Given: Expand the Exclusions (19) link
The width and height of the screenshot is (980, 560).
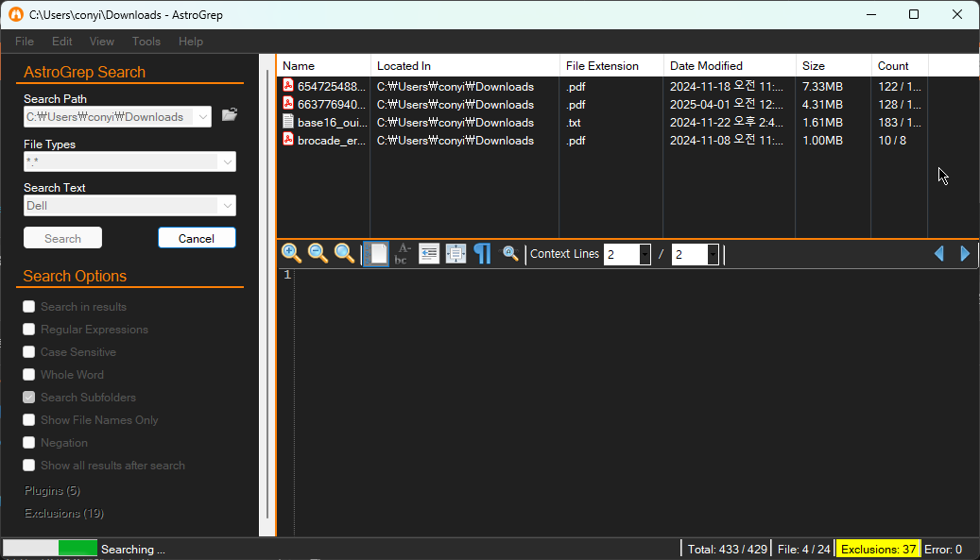Looking at the screenshot, I should 63,513.
